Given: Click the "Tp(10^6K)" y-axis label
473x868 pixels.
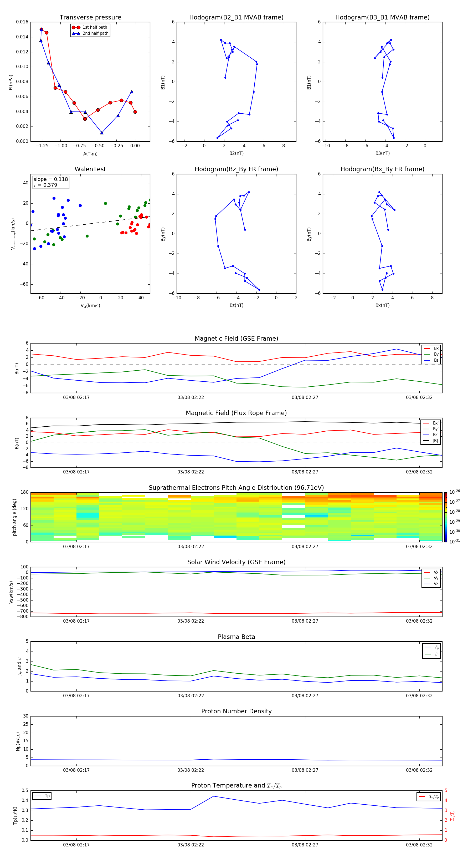Looking at the screenshot, I should coord(15,815).
